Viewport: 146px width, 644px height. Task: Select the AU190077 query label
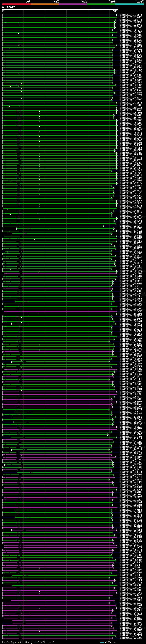pos(8,7)
